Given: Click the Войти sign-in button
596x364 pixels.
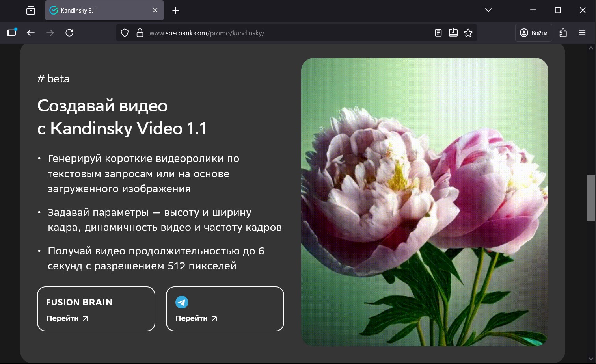Looking at the screenshot, I should pyautogui.click(x=534, y=33).
